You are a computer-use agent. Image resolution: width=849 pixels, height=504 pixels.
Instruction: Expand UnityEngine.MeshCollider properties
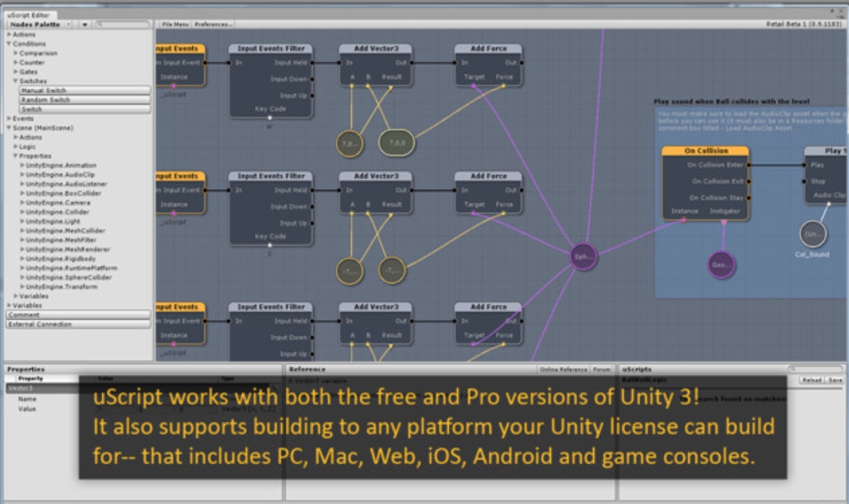(x=22, y=230)
